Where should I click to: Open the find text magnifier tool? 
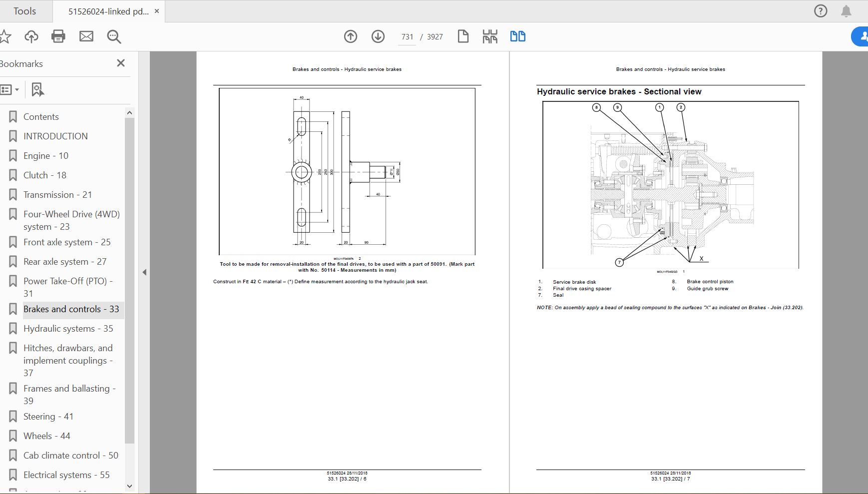[x=114, y=36]
